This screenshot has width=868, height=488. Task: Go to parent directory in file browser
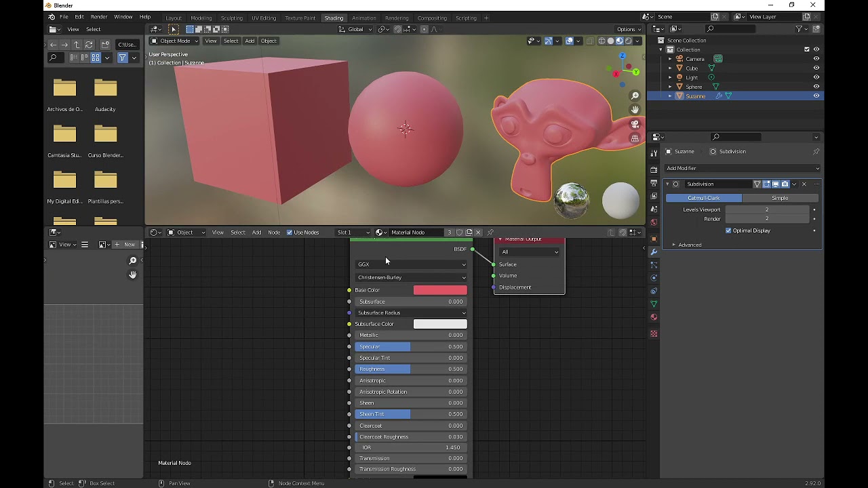[x=77, y=45]
